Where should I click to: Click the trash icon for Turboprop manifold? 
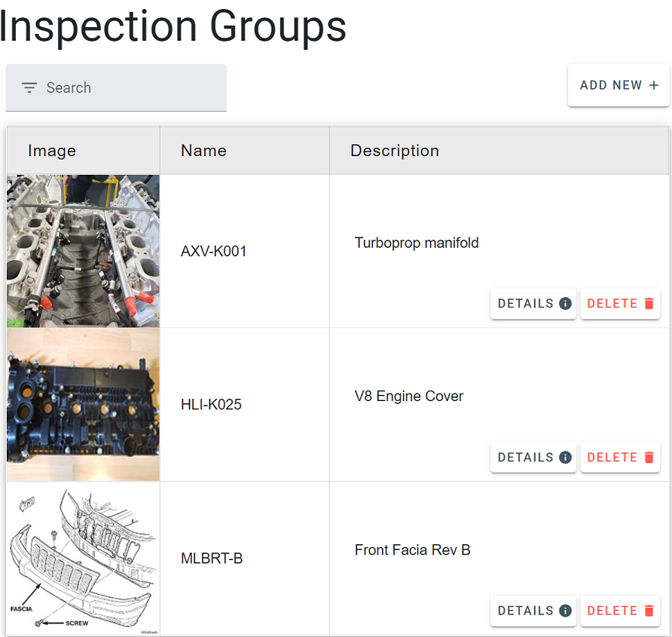pyautogui.click(x=649, y=304)
